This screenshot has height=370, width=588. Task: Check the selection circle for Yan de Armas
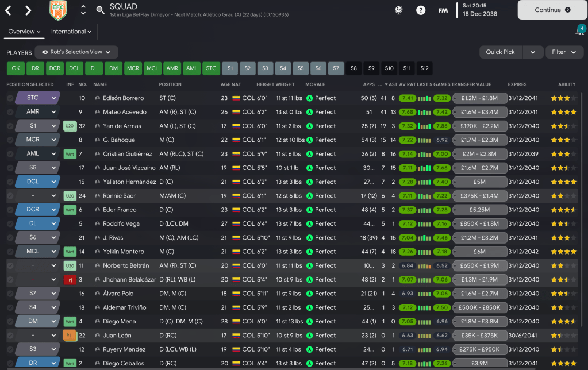click(10, 126)
